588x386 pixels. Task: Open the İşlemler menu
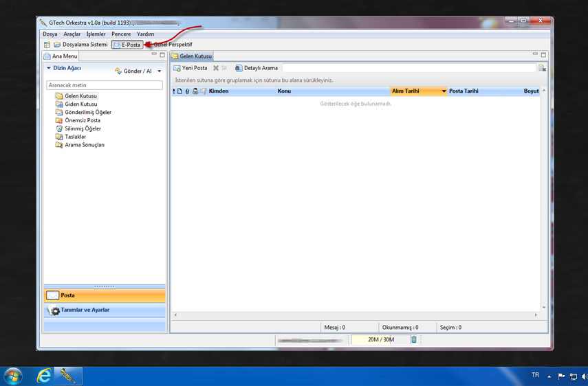click(x=96, y=34)
